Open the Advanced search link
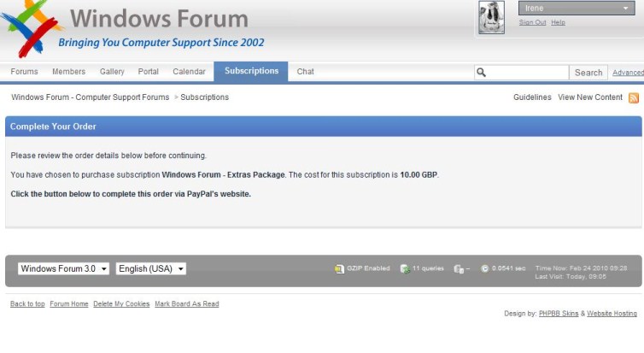644x353 pixels. point(628,73)
